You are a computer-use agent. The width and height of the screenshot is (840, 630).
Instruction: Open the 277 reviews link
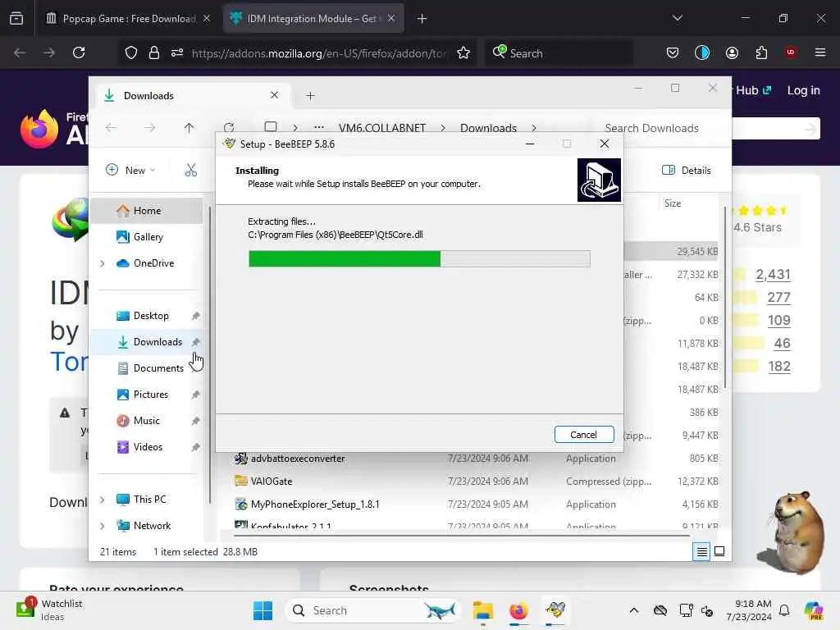tap(779, 297)
